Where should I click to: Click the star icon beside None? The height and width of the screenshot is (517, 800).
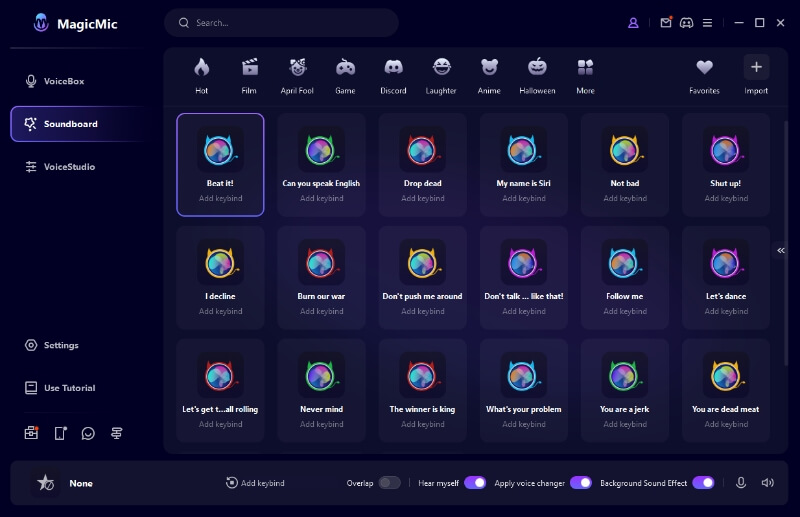pyautogui.click(x=45, y=483)
